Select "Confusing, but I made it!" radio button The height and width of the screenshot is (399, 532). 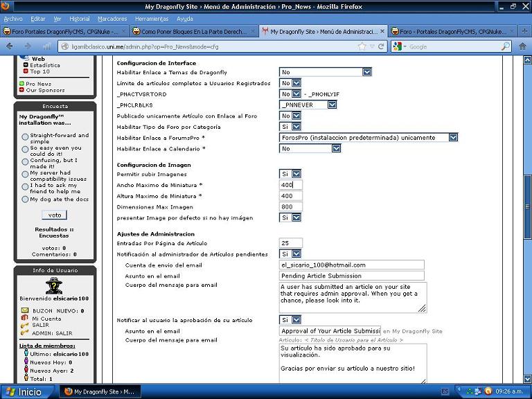click(25, 162)
